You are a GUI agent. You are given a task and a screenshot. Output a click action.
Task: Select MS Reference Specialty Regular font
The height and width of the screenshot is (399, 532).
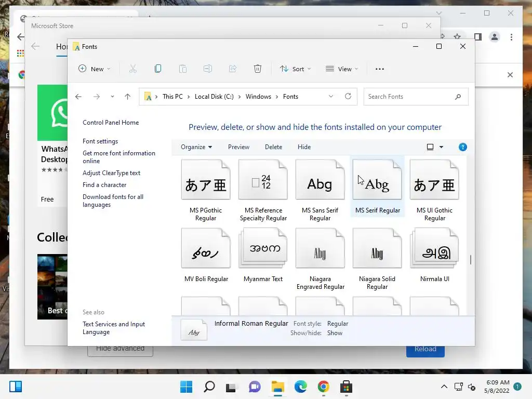pyautogui.click(x=263, y=191)
